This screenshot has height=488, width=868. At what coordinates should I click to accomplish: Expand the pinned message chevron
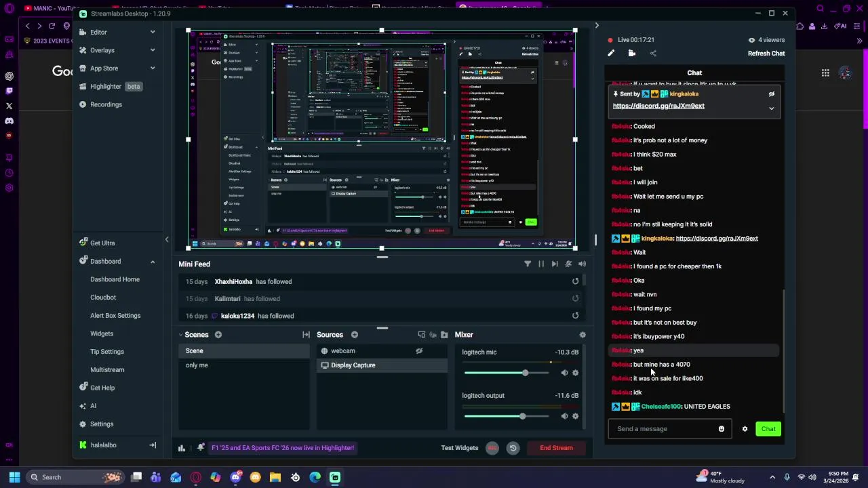click(771, 108)
